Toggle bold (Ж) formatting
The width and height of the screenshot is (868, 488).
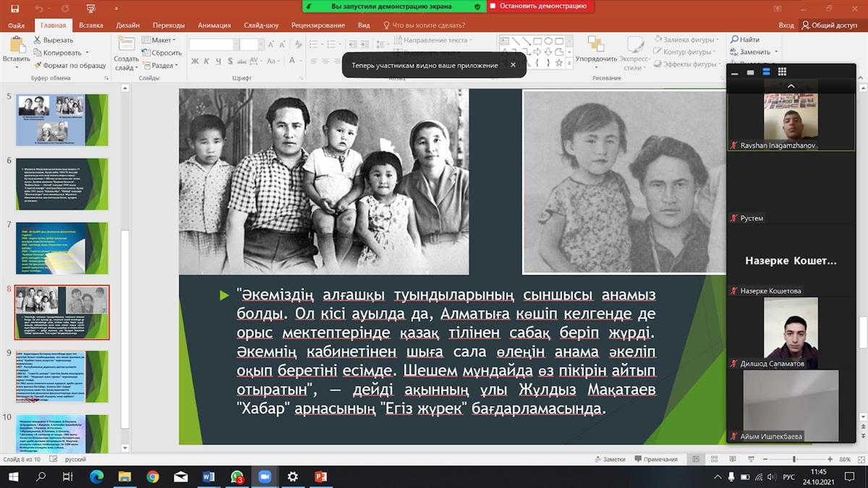point(195,61)
